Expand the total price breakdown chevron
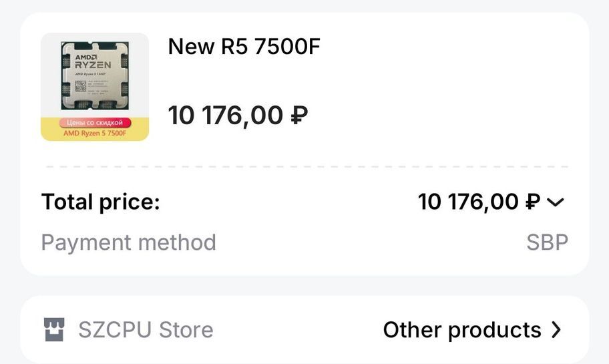609x364 pixels. [x=556, y=202]
